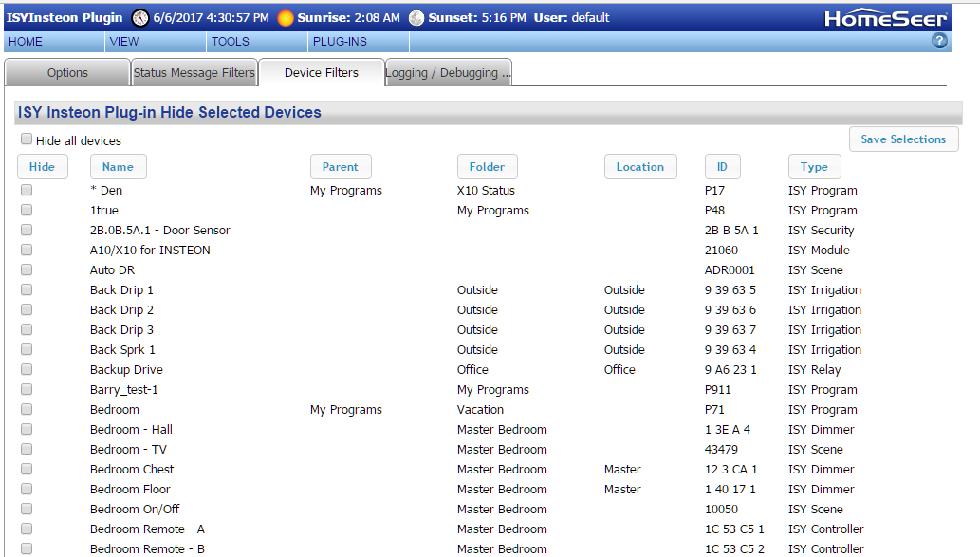Click the Bedroom program name
This screenshot has width=980, height=557.
[115, 410]
